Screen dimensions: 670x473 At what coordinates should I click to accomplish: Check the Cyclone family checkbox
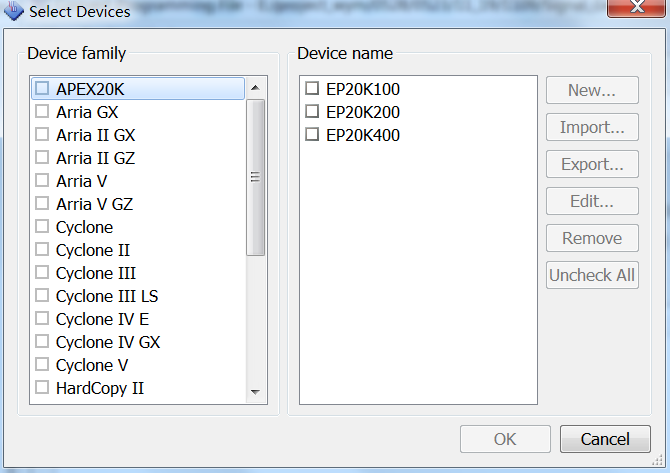(x=42, y=226)
